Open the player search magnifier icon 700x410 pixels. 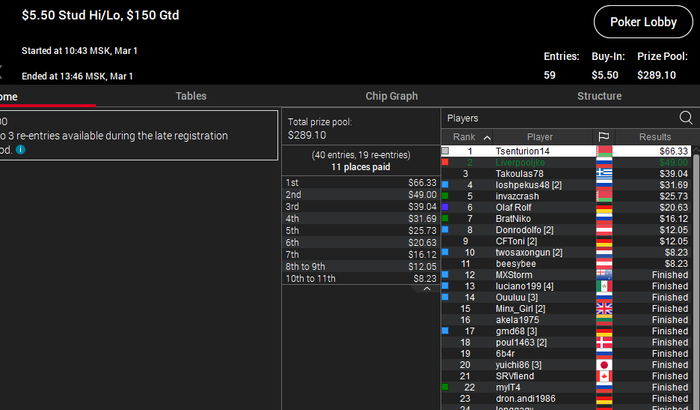686,118
